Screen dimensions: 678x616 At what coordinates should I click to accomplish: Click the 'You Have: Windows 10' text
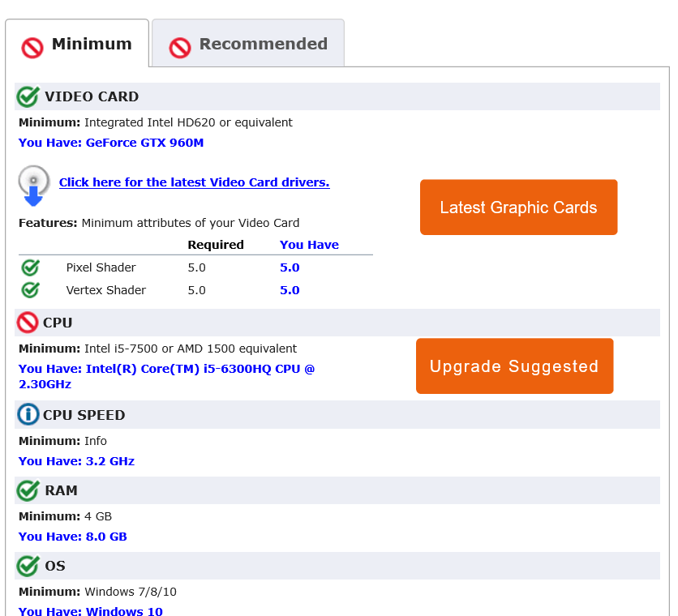(91, 610)
